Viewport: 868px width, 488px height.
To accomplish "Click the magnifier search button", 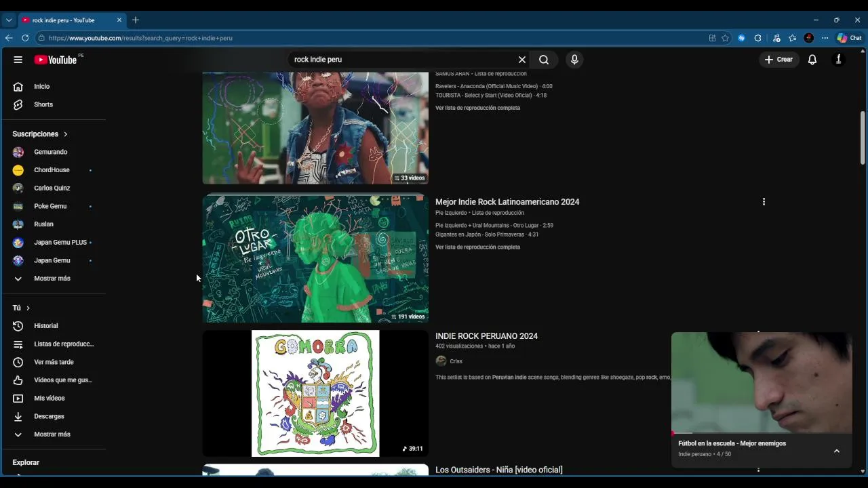I will (x=544, y=60).
